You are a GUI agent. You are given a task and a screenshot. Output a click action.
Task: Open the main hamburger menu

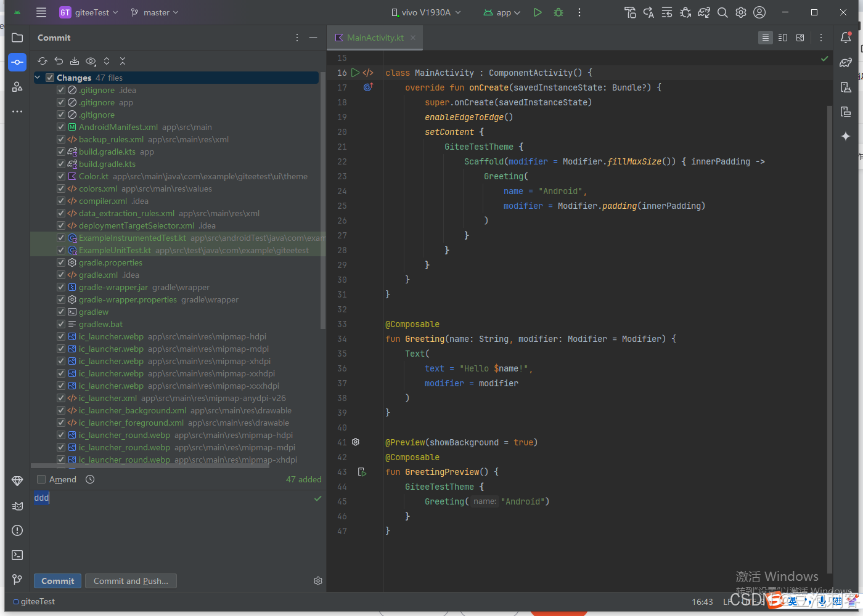(41, 12)
